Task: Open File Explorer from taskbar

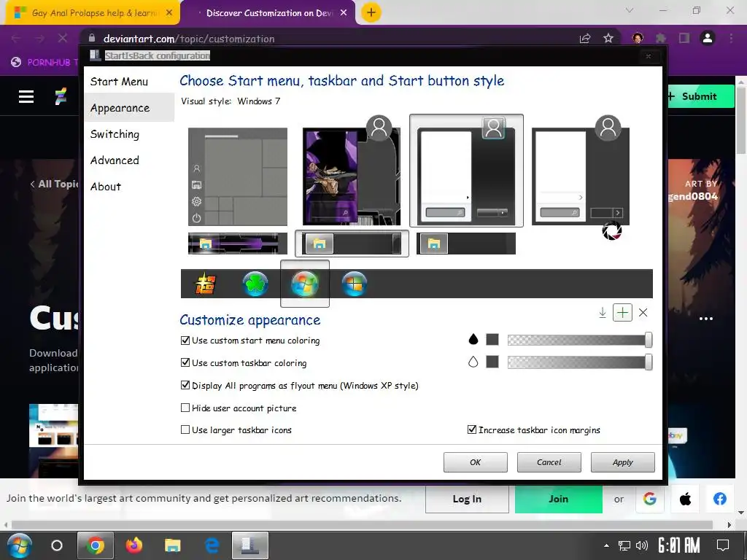Action: pos(172,545)
